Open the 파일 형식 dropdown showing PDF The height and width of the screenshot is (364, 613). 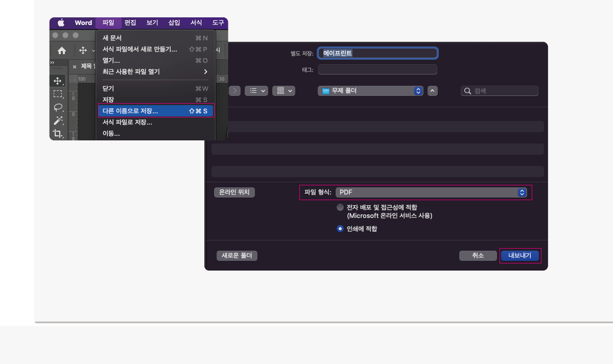[x=433, y=192]
